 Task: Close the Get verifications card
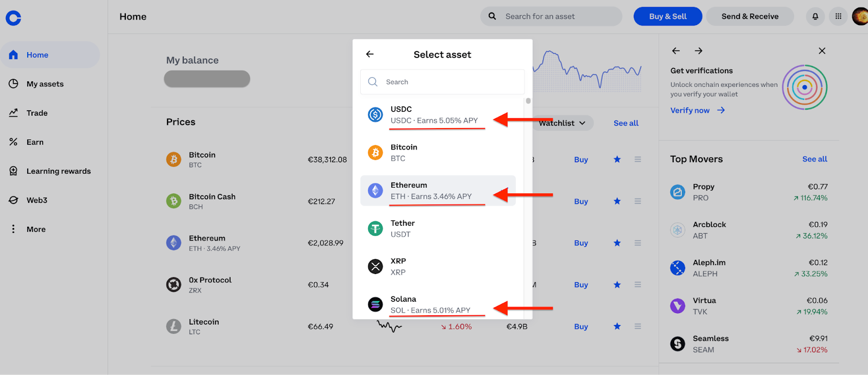(x=822, y=51)
